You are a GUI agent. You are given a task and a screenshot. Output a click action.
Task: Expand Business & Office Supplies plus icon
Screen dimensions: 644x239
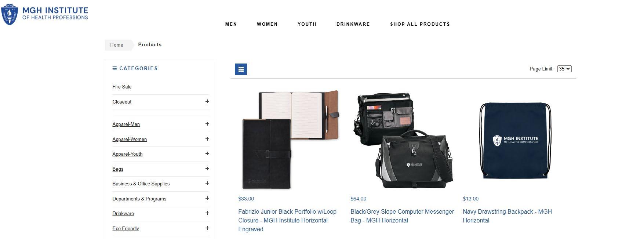207,183
